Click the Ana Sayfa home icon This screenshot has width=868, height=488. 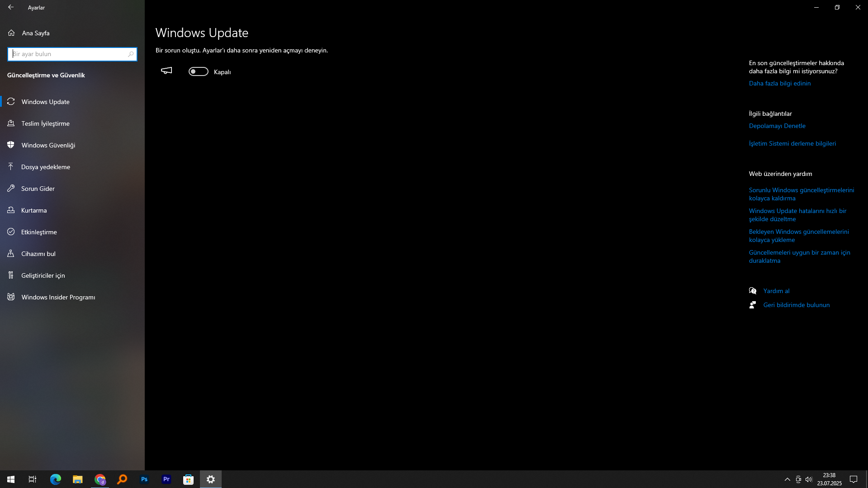(x=11, y=33)
